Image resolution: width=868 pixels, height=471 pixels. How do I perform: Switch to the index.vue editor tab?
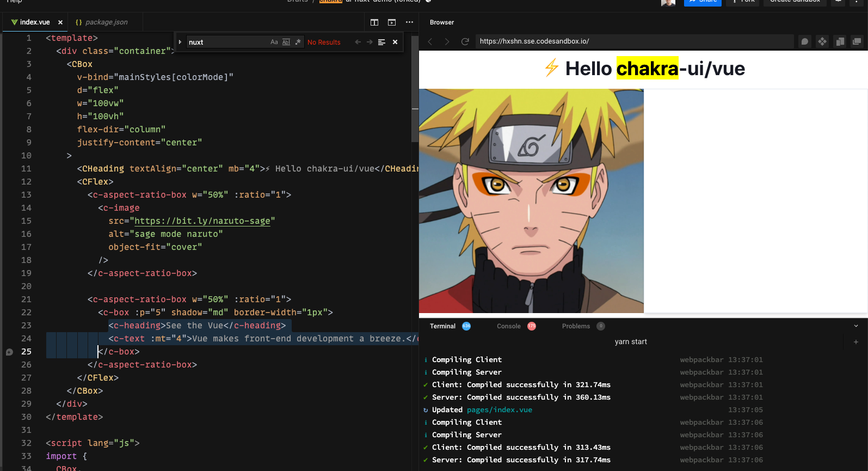pos(35,22)
